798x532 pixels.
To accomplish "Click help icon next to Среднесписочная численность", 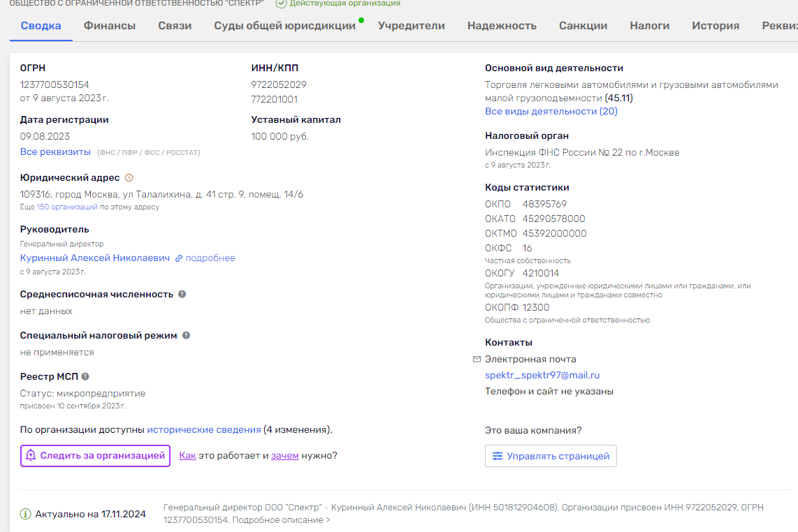I will coord(182,294).
